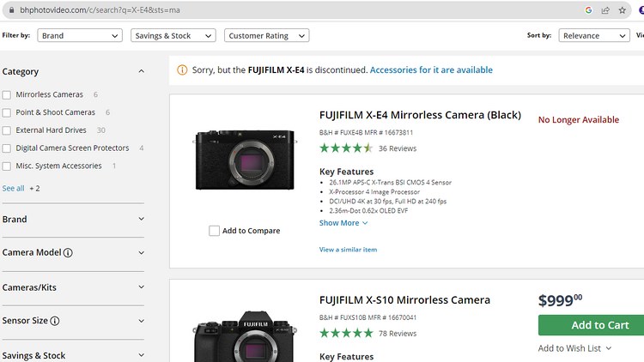
Task: Click the X-S10 camera product image
Action: pos(245,336)
